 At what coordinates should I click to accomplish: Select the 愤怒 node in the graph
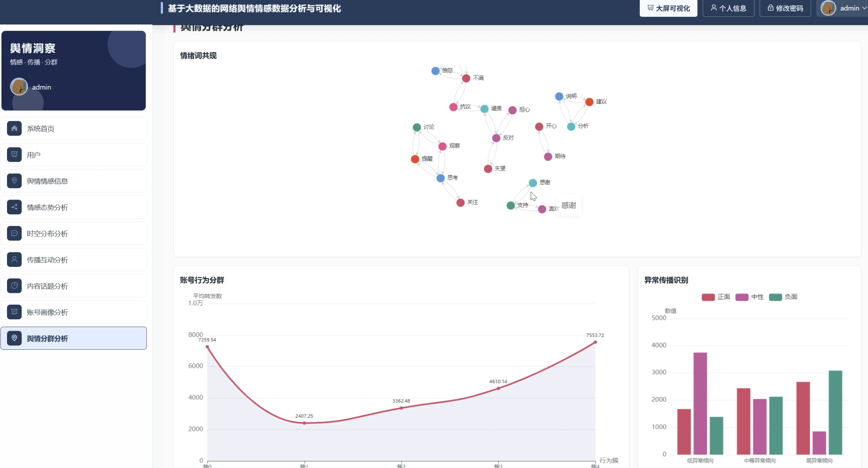436,71
